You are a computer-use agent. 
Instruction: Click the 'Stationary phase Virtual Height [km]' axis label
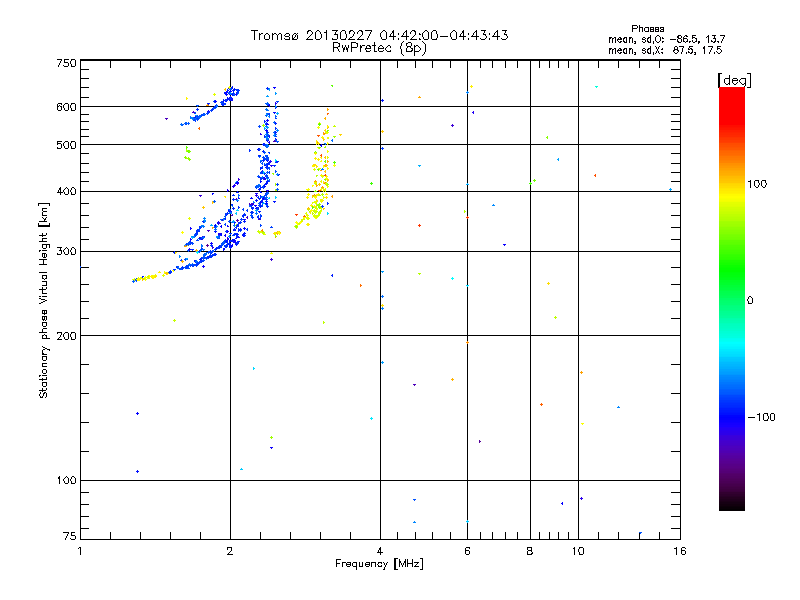44,300
